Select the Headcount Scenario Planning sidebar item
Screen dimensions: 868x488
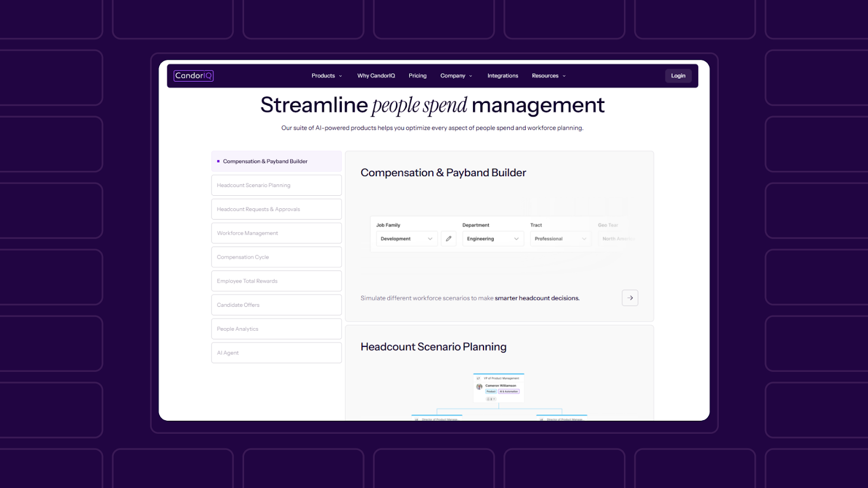(276, 185)
